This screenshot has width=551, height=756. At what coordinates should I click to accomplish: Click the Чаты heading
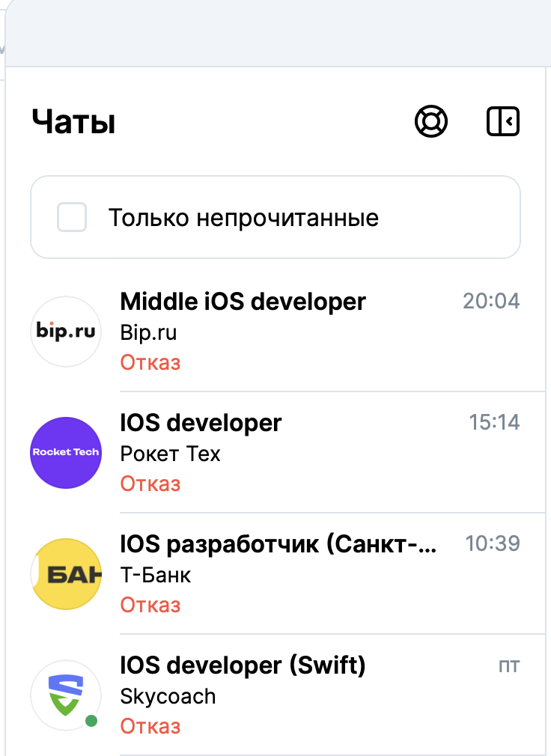74,121
